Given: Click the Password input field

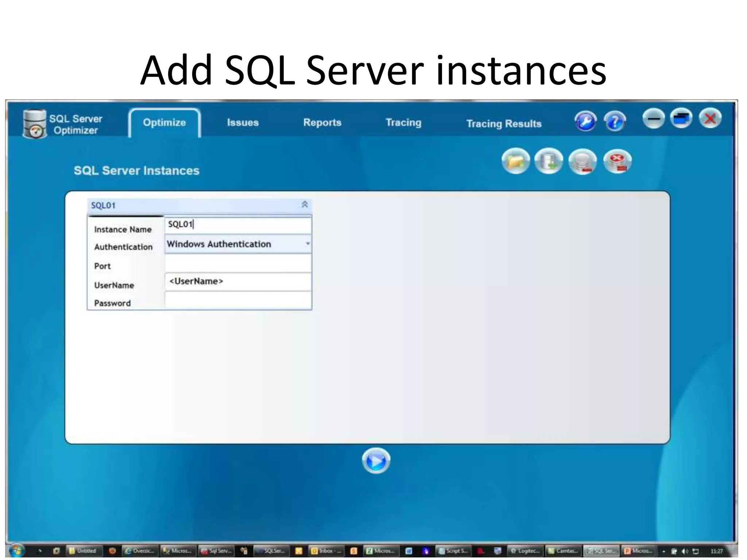Looking at the screenshot, I should click(238, 300).
